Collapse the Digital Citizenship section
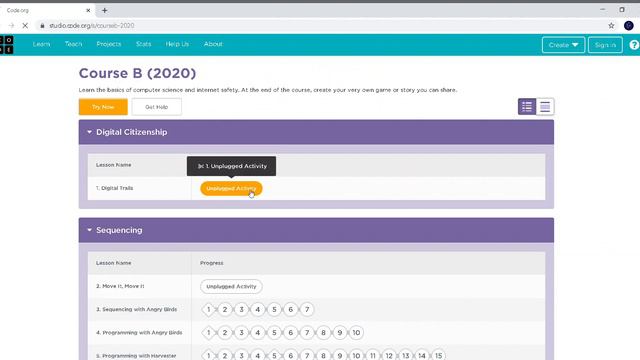The image size is (640, 360). click(89, 132)
